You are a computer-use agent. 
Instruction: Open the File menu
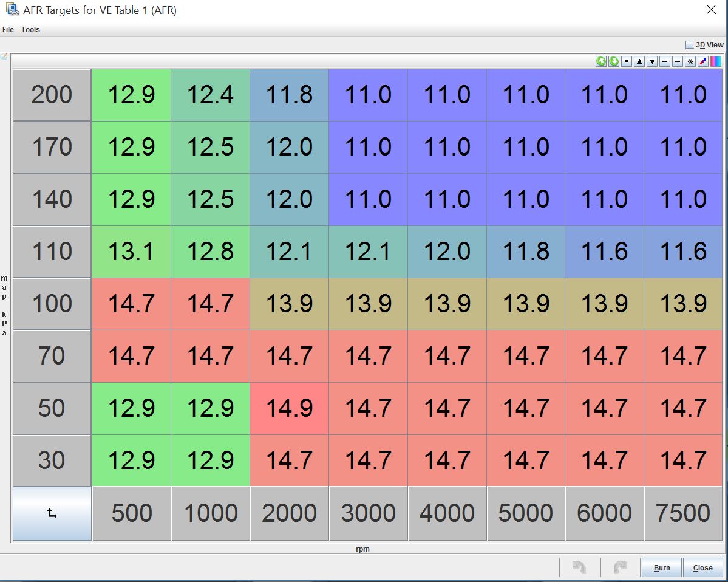(8, 30)
